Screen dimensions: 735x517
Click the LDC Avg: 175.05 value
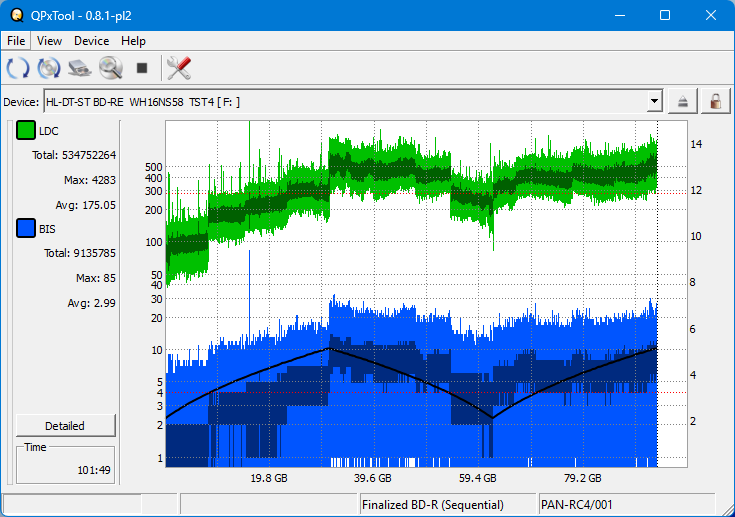click(x=85, y=205)
